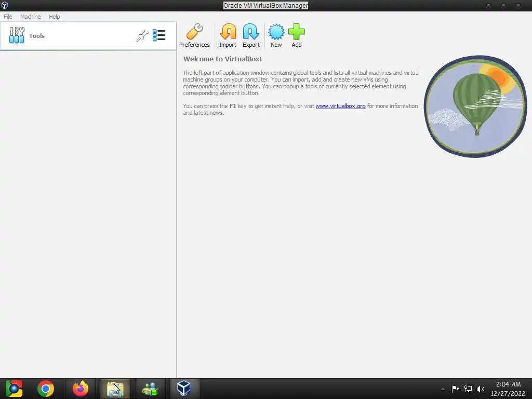Show hidden system tray icons
532x399 pixels.
coord(443,389)
